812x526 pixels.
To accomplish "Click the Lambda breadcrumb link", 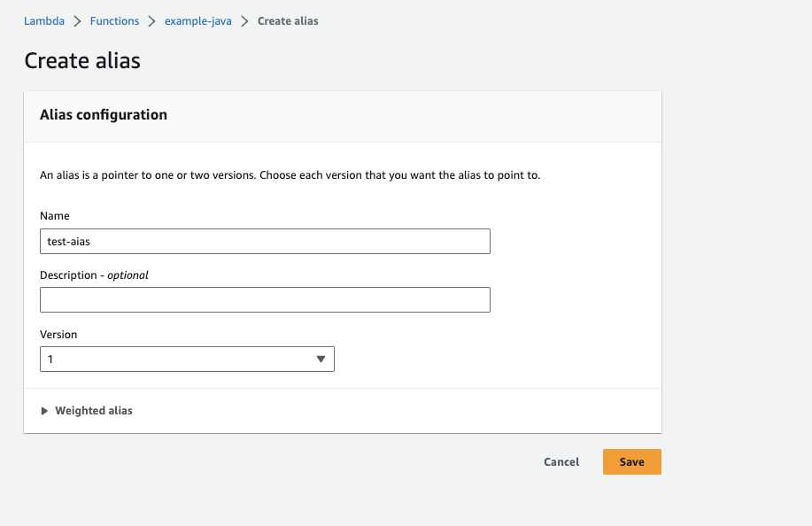I will 44,21.
